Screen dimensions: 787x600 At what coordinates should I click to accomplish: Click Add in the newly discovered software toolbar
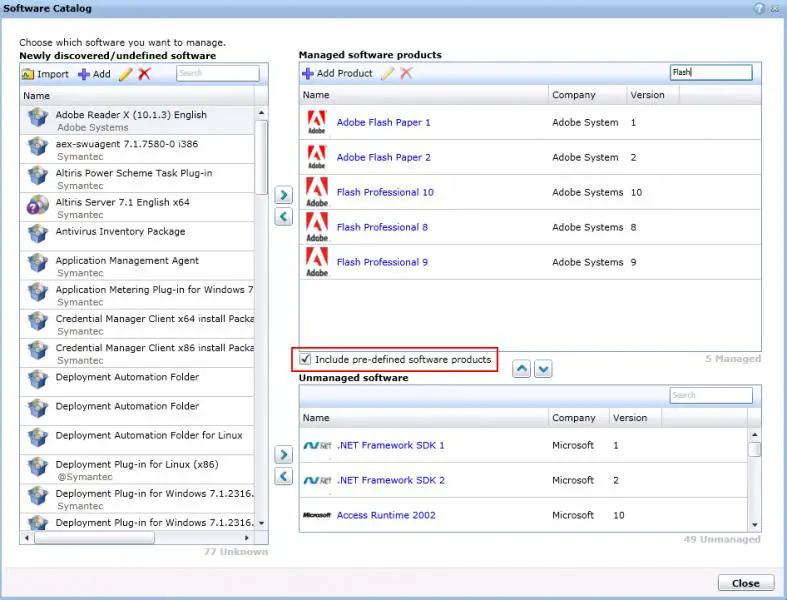pyautogui.click(x=94, y=74)
